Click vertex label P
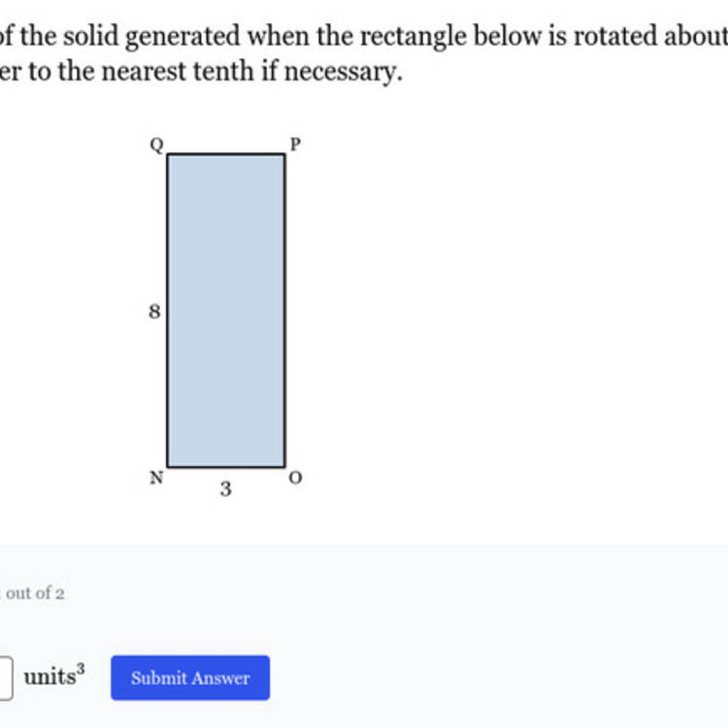 (x=295, y=145)
